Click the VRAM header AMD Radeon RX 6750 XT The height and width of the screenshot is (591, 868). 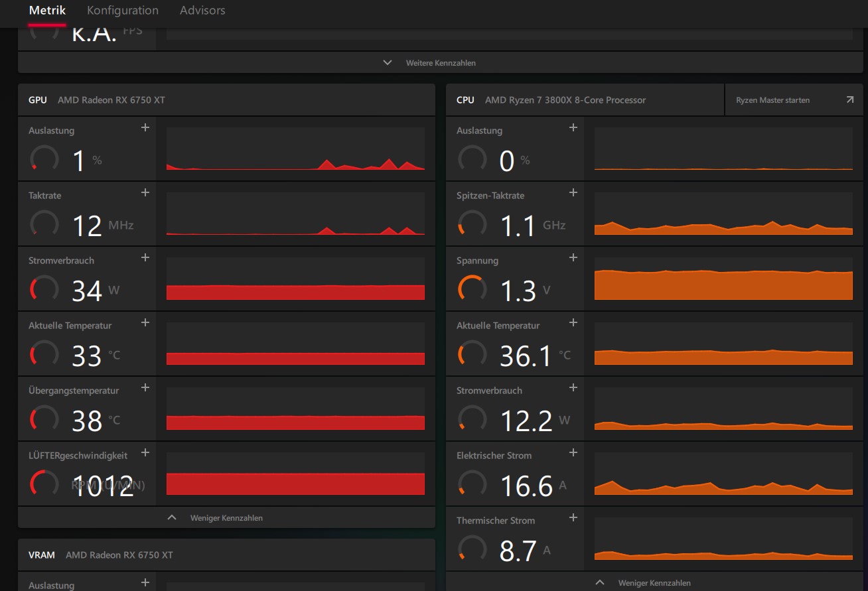pos(119,555)
